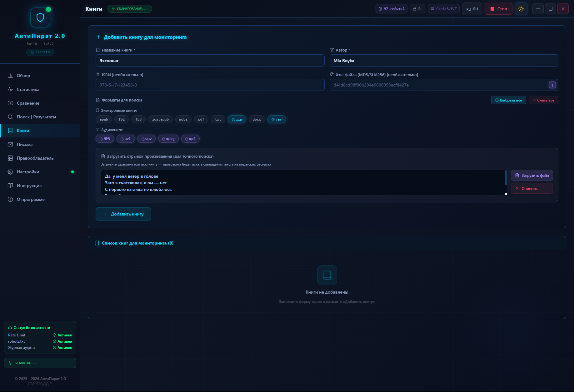Screen dimensions: 574x392
Task: Open the Обзор section
Action: point(40,76)
